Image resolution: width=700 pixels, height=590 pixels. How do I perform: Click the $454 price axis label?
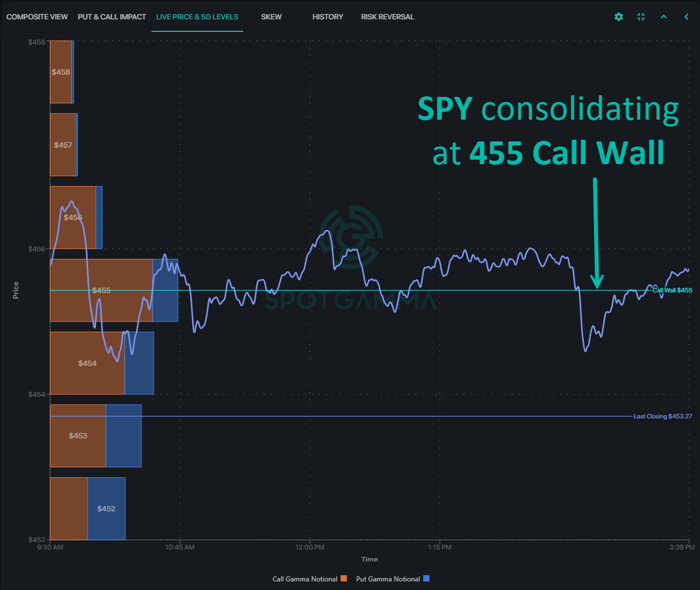pos(37,394)
